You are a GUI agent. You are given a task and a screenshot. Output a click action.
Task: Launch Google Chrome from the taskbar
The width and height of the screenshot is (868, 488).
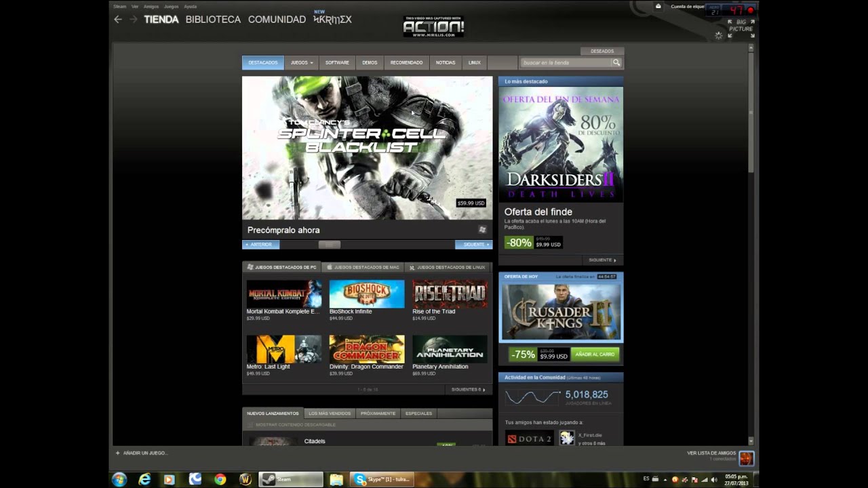(220, 479)
